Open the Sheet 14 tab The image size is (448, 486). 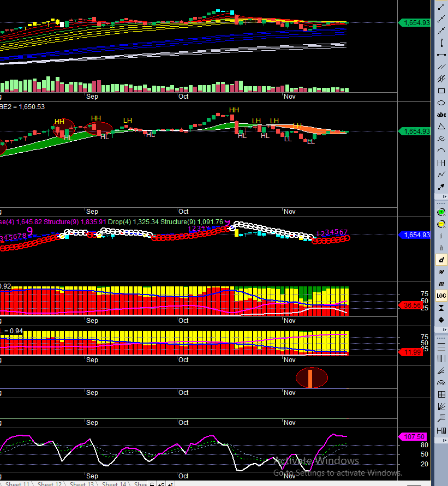[x=114, y=483]
